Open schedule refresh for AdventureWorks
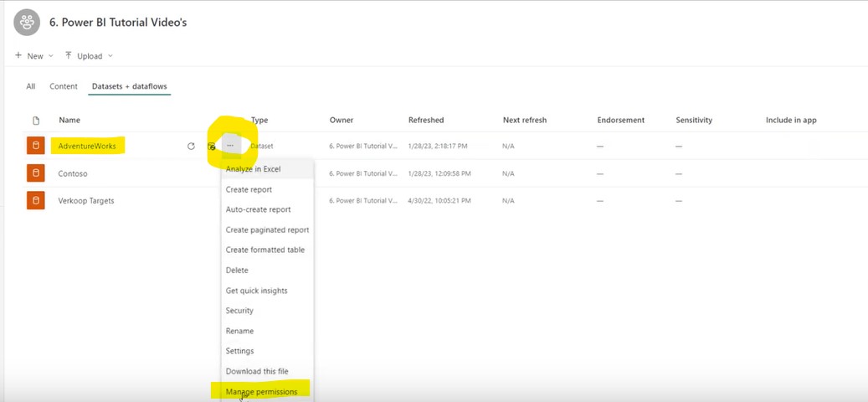 click(x=212, y=147)
